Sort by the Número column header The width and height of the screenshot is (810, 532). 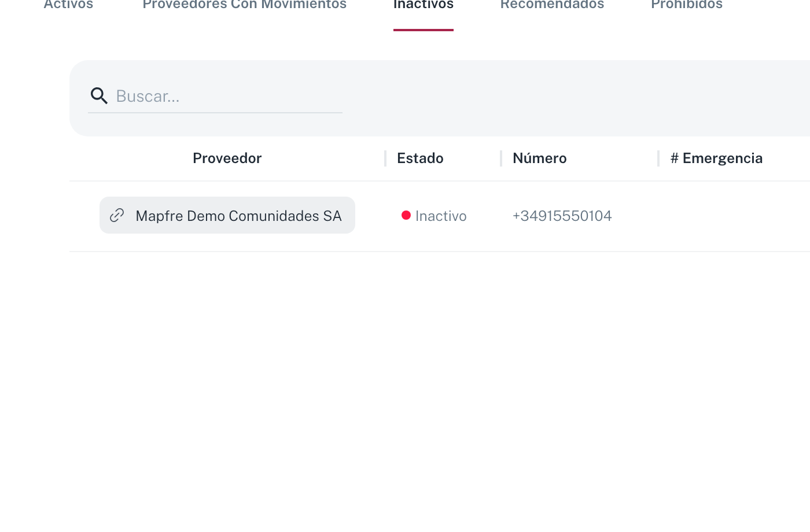(539, 158)
